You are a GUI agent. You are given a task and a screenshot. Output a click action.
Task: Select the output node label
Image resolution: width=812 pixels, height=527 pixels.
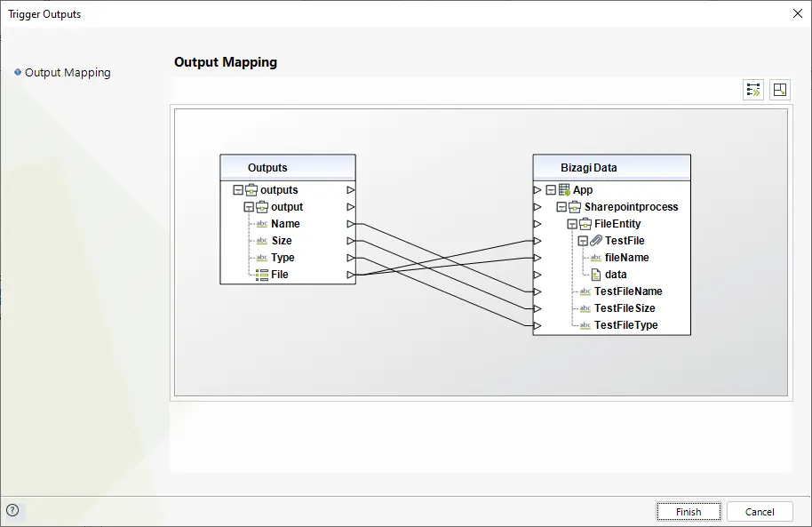coord(287,207)
